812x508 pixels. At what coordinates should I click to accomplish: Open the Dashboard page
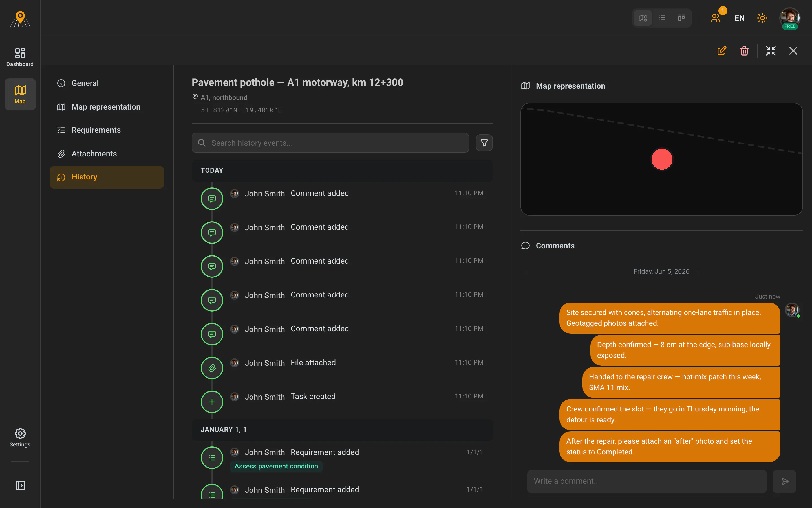pyautogui.click(x=20, y=57)
